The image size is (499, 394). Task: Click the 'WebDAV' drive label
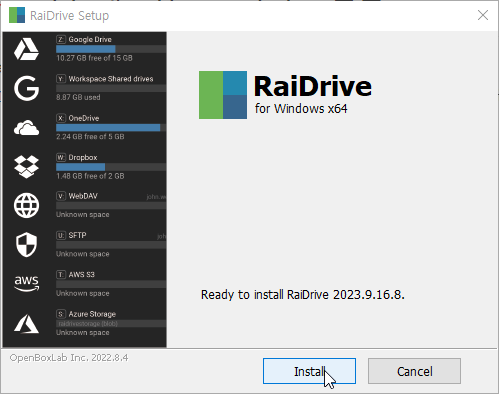point(83,196)
